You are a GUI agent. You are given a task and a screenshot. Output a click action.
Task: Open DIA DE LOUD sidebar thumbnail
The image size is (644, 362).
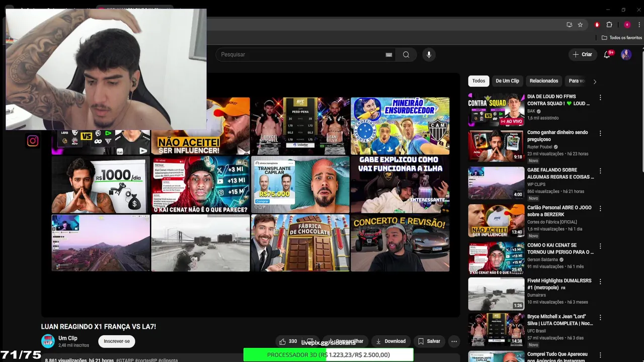click(496, 109)
